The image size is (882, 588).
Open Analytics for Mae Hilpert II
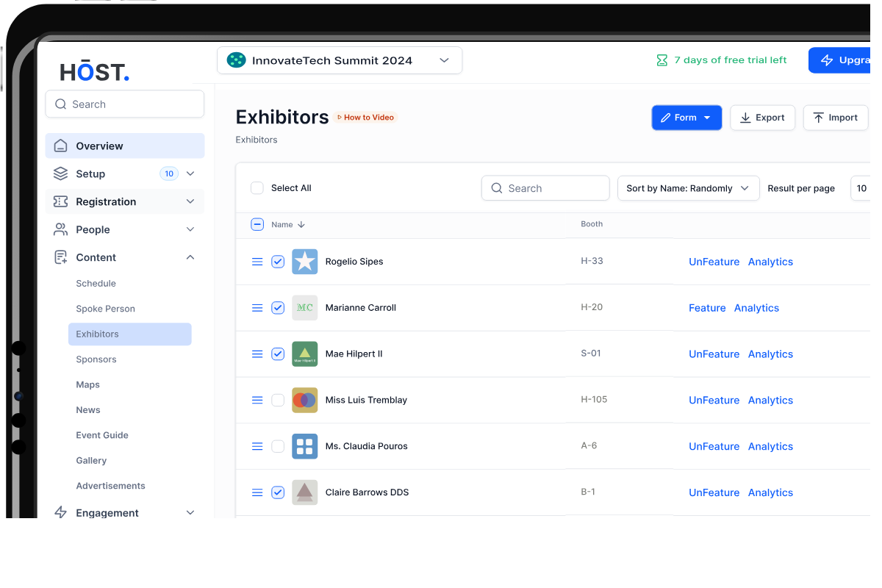770,354
